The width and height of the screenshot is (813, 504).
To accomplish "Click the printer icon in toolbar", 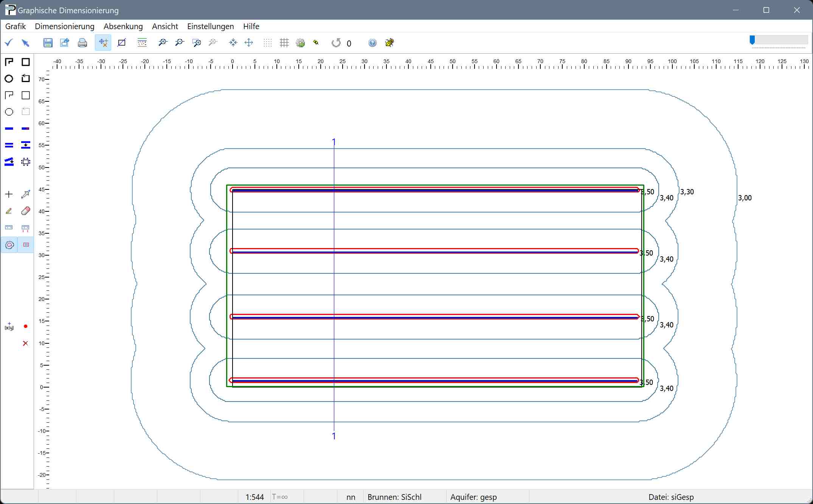I will (x=82, y=43).
